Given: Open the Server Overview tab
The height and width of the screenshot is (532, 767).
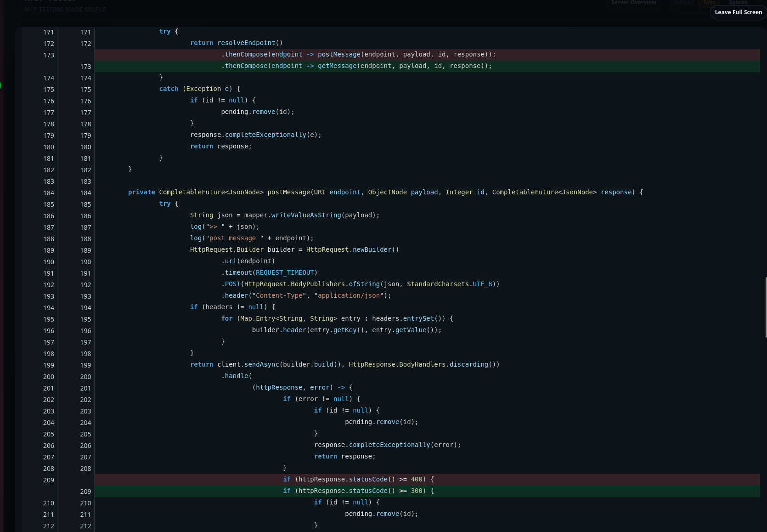Looking at the screenshot, I should (633, 3).
